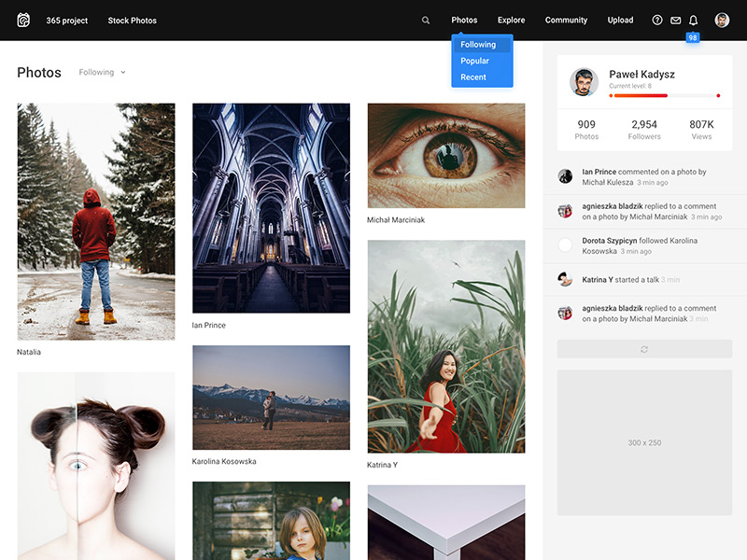Click the user avatar in top bar
747x560 pixels.
tap(722, 20)
